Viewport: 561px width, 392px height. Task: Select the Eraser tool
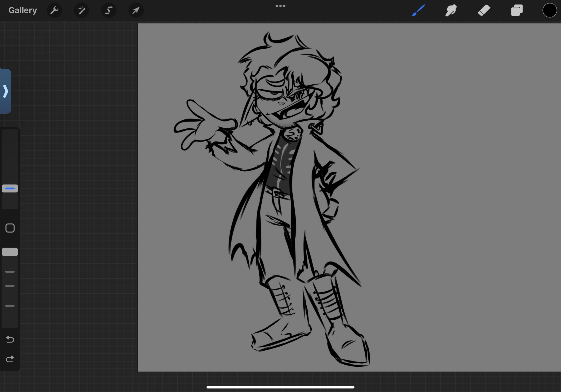tap(484, 10)
